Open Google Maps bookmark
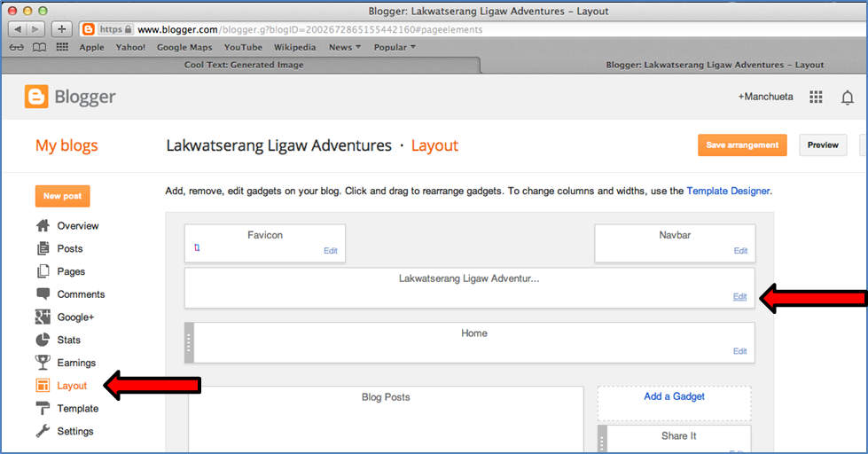Image resolution: width=868 pixels, height=454 pixels. 184,48
